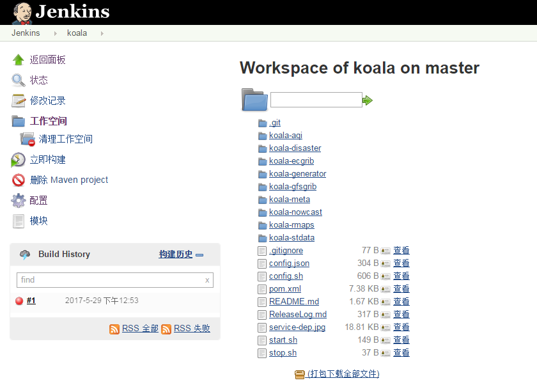
Task: Open the stop.sh file link
Action: point(283,353)
